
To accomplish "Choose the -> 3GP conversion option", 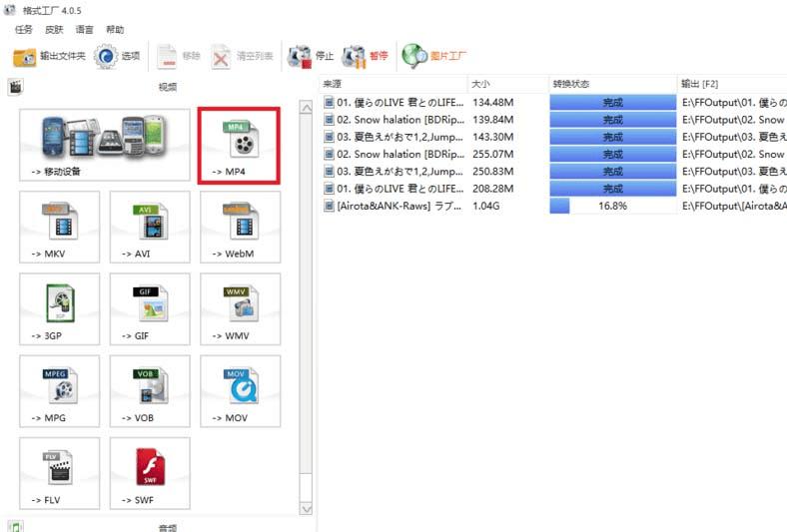I will 60,308.
